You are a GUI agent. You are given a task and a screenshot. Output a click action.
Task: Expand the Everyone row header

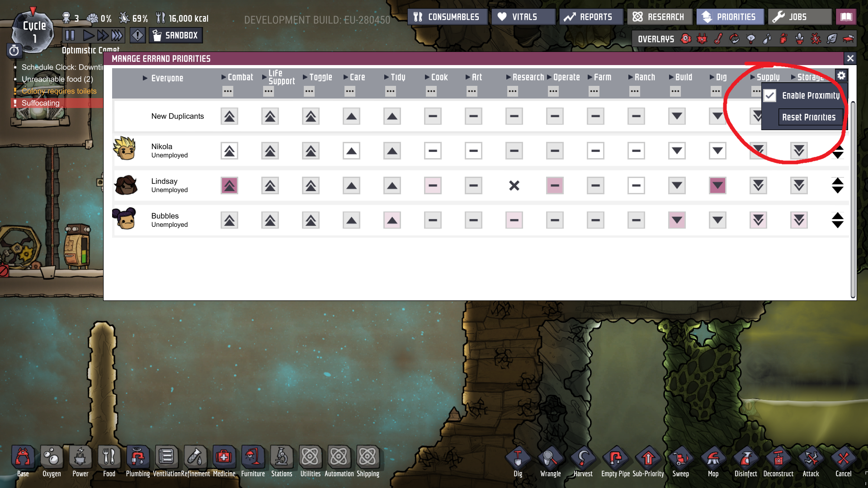coord(146,78)
